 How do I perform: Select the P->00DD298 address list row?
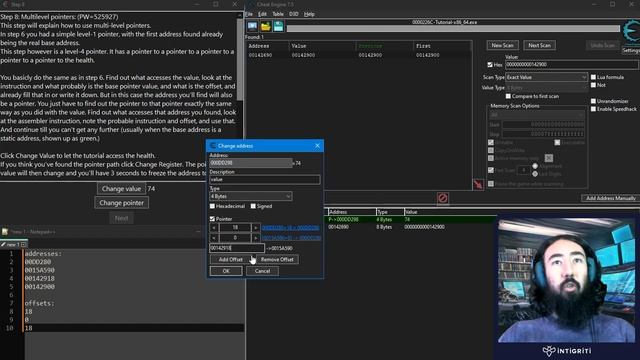(412, 220)
